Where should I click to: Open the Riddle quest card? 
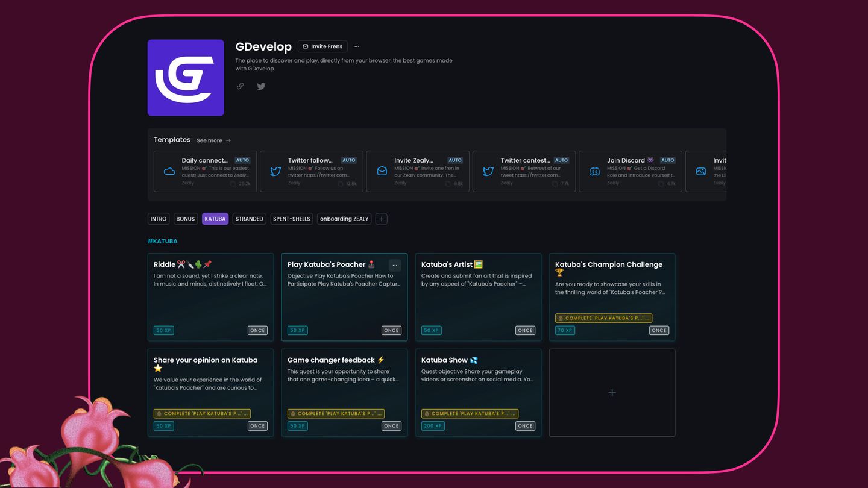[x=210, y=297]
